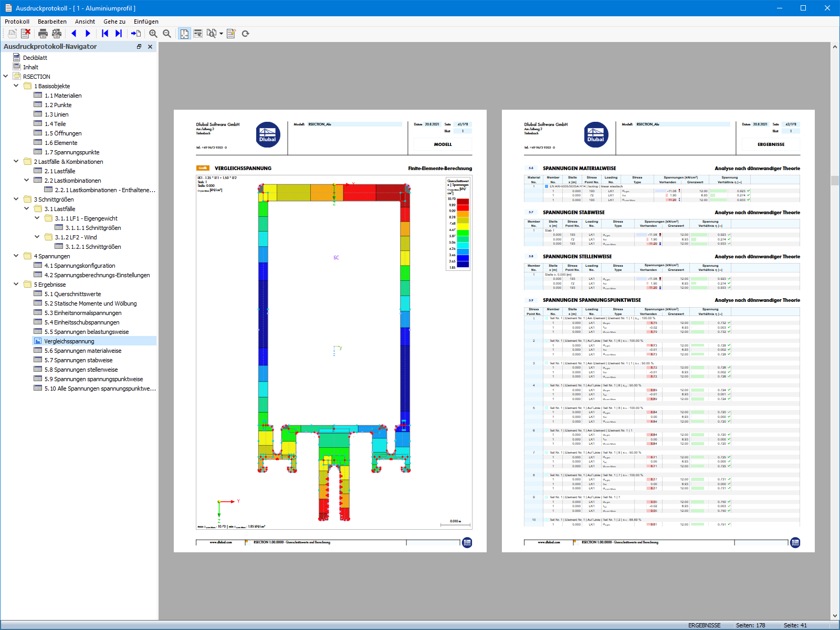Undock the Ausdruckprotokoll-Navigator panel
The image size is (840, 630).
tap(139, 47)
